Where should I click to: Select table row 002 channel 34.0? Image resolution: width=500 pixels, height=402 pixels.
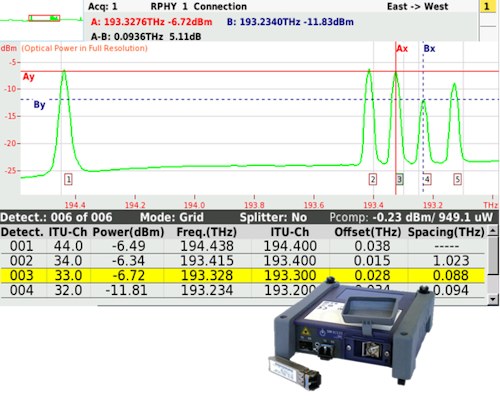pyautogui.click(x=242, y=261)
